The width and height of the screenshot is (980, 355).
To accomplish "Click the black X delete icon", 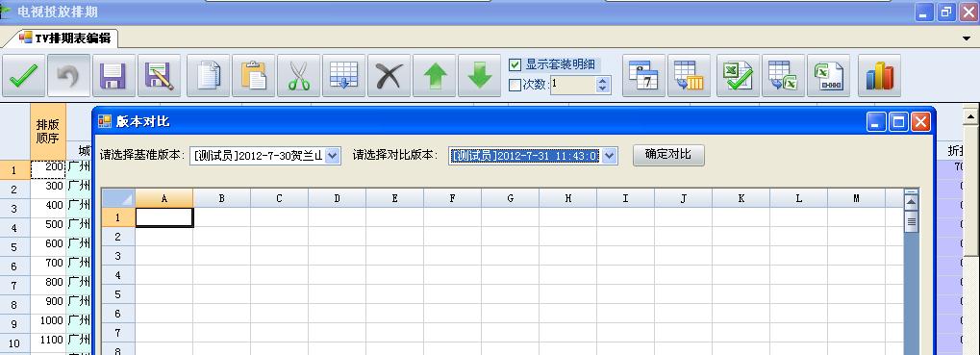I will tap(389, 76).
